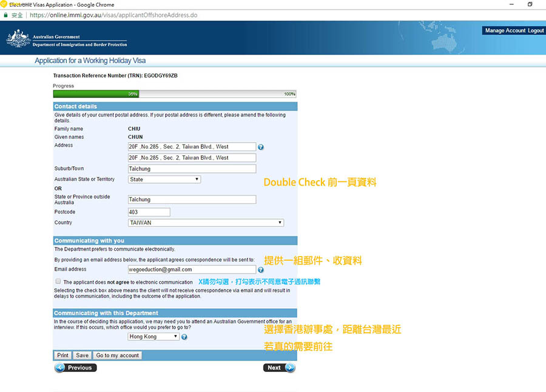Expand the Country dropdown showing TAIWAN

click(x=206, y=223)
